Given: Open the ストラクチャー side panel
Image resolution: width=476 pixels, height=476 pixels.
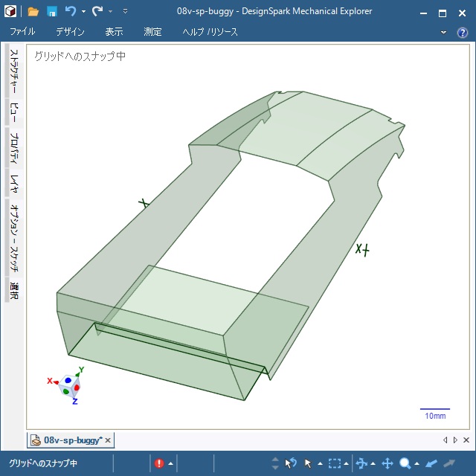Looking at the screenshot, I should (x=14, y=71).
